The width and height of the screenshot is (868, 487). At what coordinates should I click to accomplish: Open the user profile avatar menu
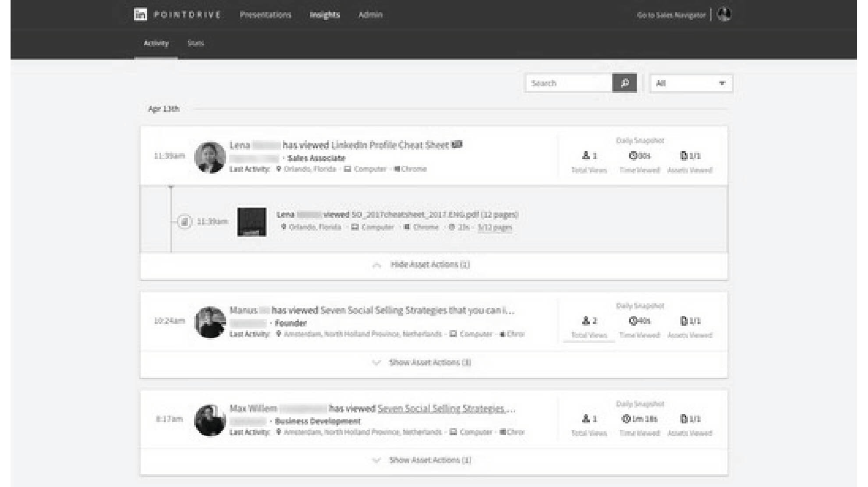[724, 14]
